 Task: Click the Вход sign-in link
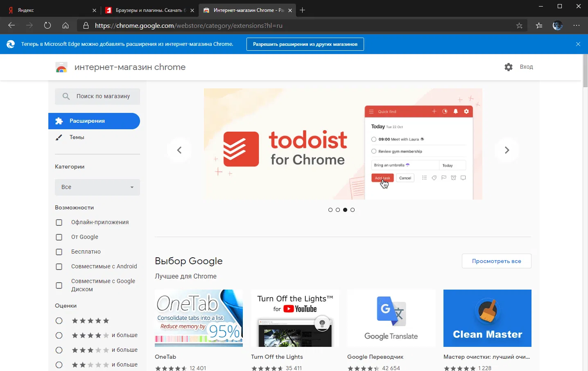pyautogui.click(x=527, y=67)
